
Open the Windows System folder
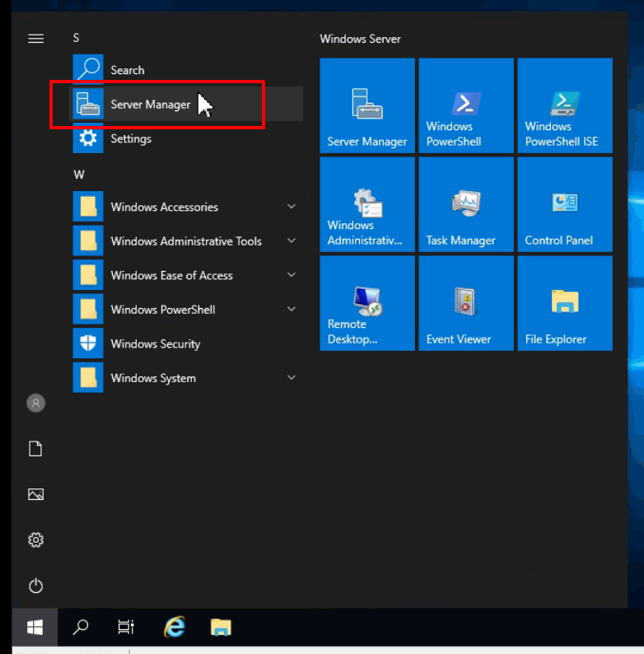point(187,377)
